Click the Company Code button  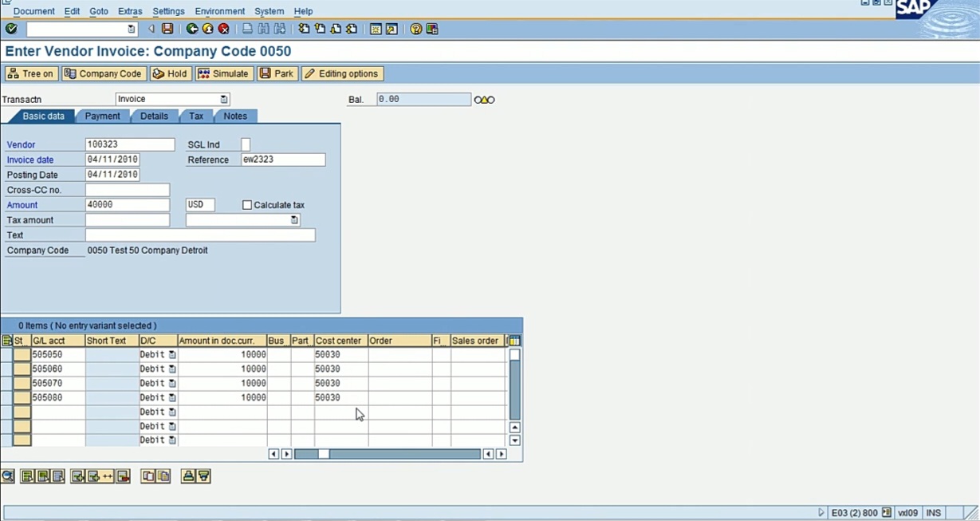coord(103,73)
